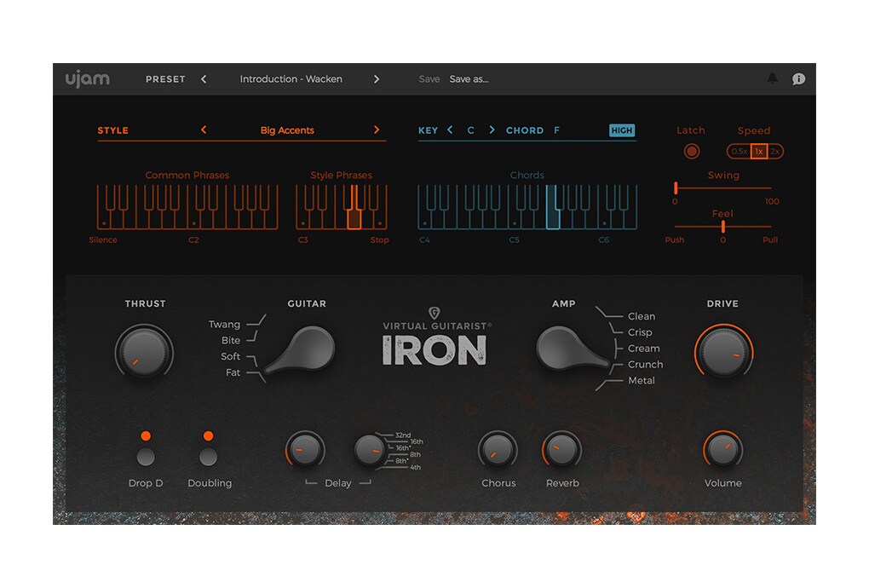The image size is (869, 588).
Task: Click the 32nd delay time label
Action: (x=403, y=435)
